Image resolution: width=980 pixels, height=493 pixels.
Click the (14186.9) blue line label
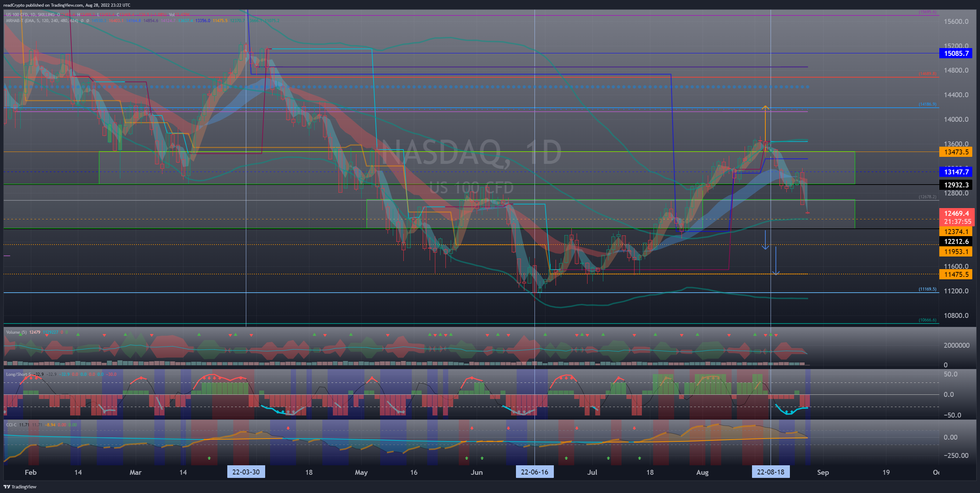(927, 104)
